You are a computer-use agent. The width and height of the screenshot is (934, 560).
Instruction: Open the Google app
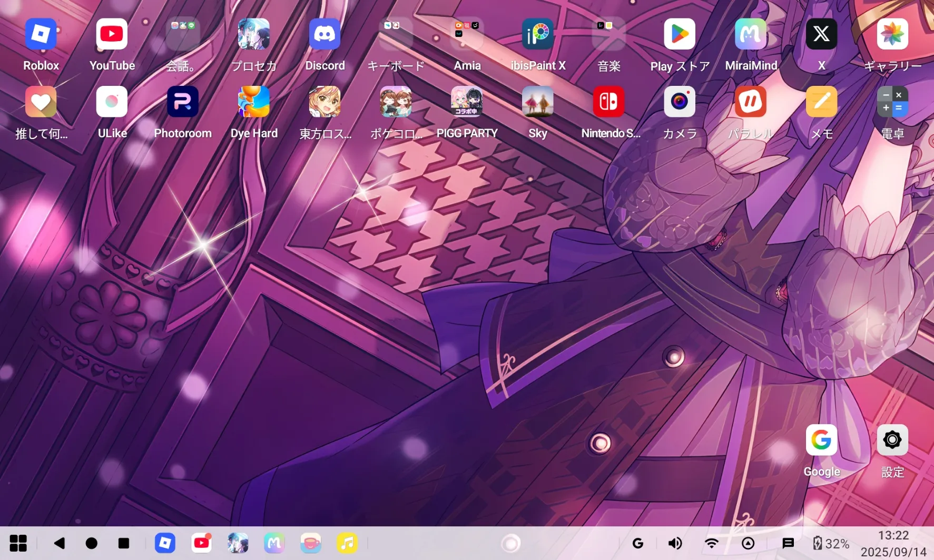821,440
